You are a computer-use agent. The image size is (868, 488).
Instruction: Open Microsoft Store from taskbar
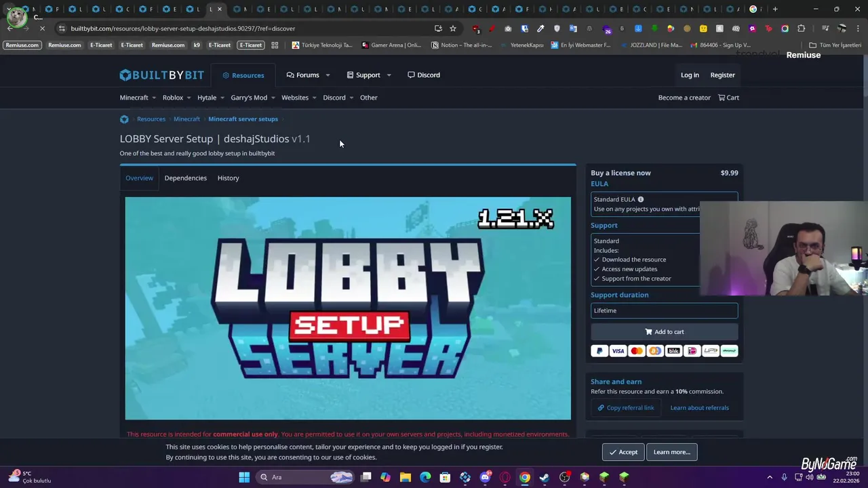point(445,477)
